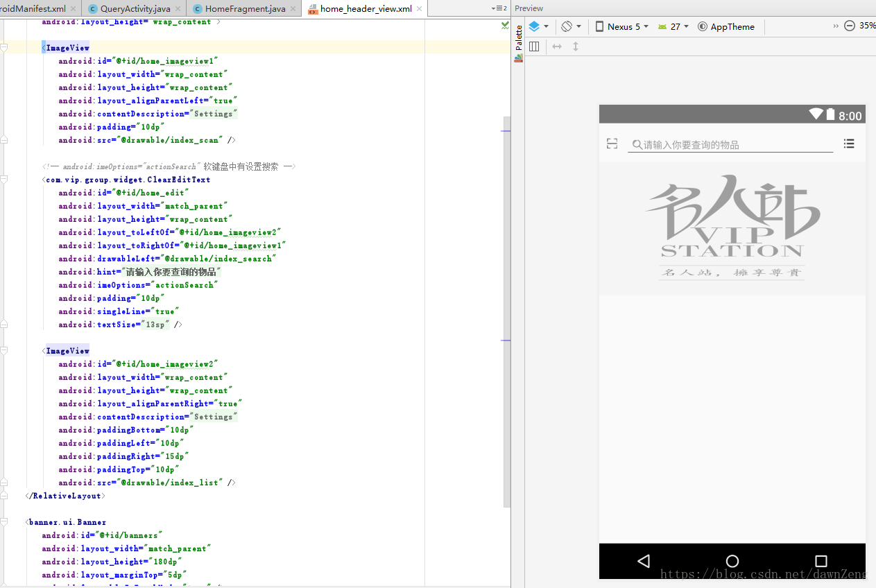Click the '@drawable/index_search' value
This screenshot has height=588, width=876.
[x=221, y=259]
